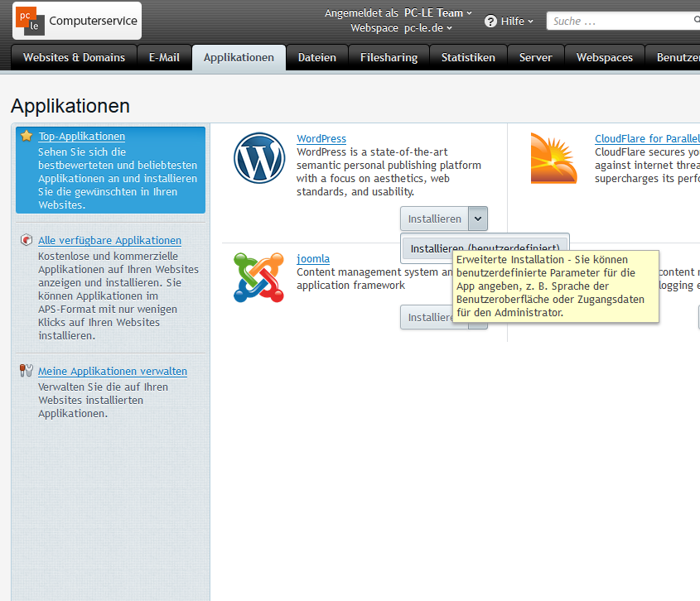Select the Applikationen tab
This screenshot has width=700, height=601.
pyautogui.click(x=239, y=58)
